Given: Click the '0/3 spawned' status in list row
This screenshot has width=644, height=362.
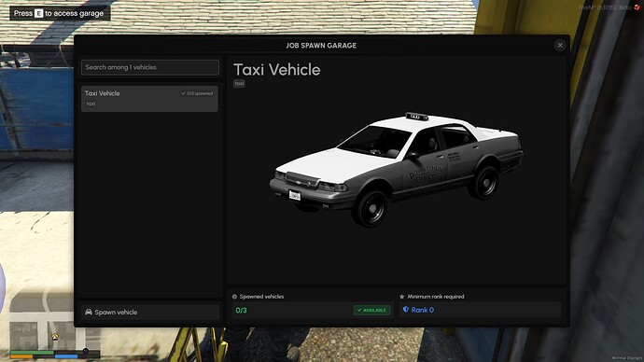Looking at the screenshot, I should tap(197, 93).
